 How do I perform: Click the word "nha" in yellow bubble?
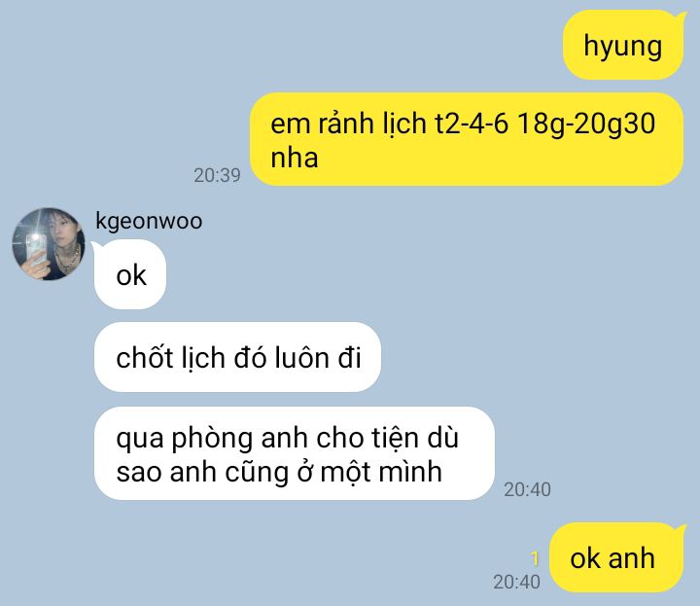point(295,159)
